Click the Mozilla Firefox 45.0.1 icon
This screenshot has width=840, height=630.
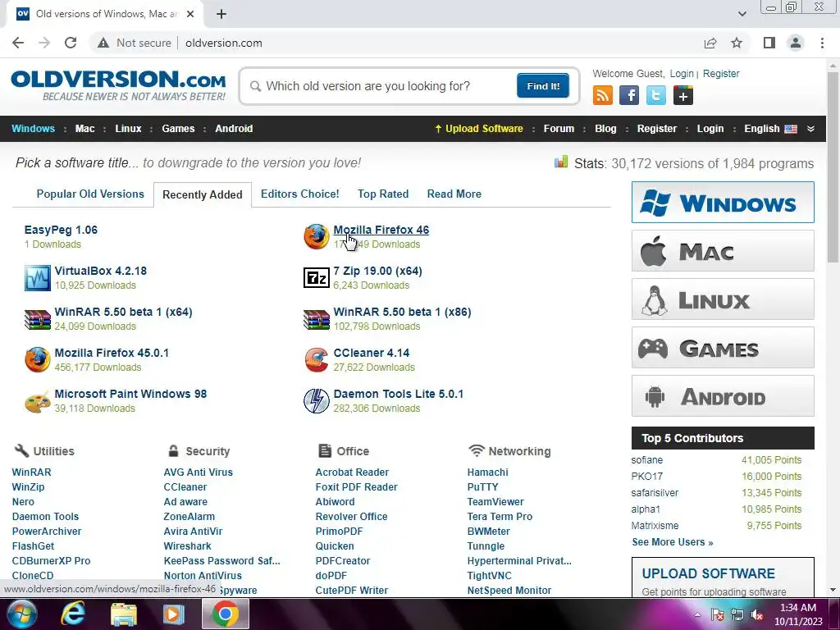(38, 360)
